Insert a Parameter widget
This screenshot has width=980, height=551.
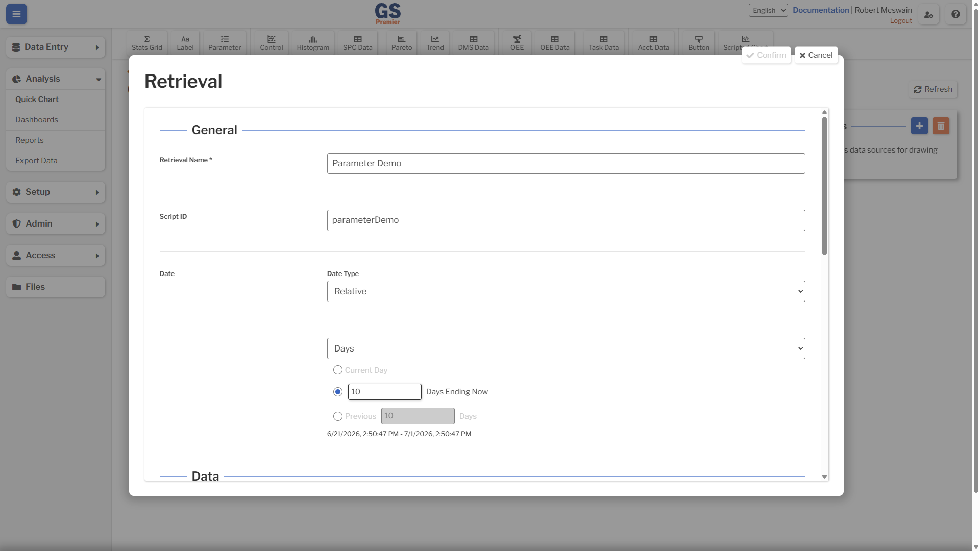225,43
